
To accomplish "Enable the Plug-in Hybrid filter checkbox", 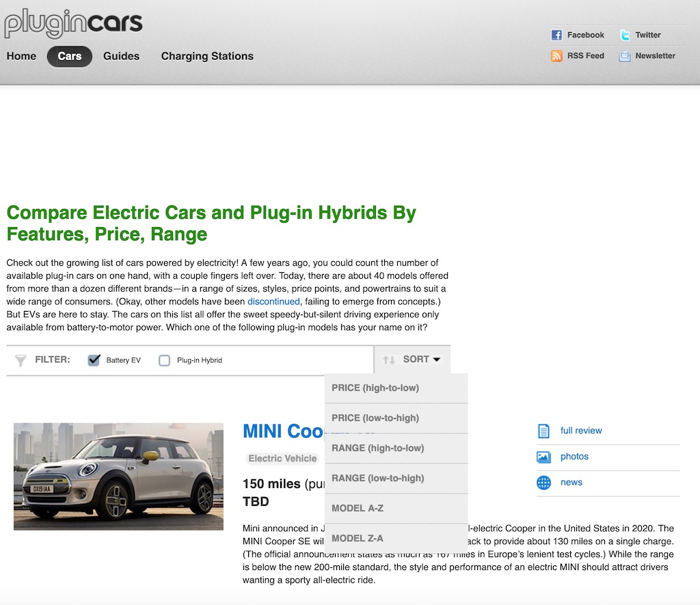I will (164, 360).
